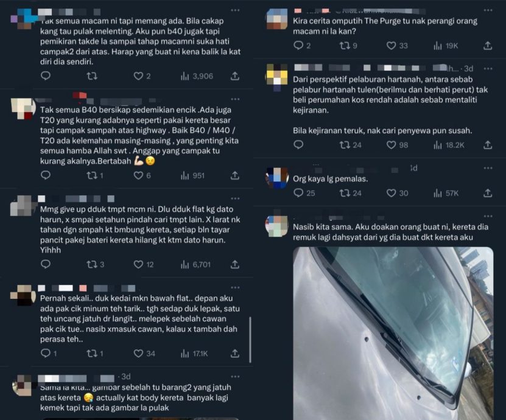Viewport: 506px width, 420px height.
Task: Like the teh tarik story tweet
Action: tap(138, 353)
